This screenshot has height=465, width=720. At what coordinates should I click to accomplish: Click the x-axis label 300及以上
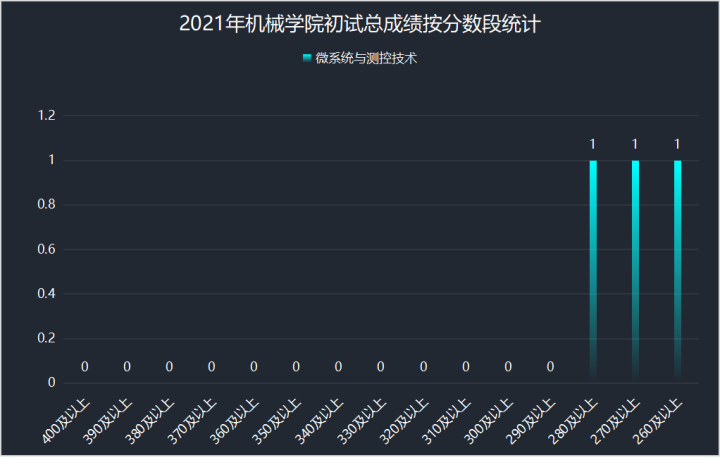tap(489, 421)
